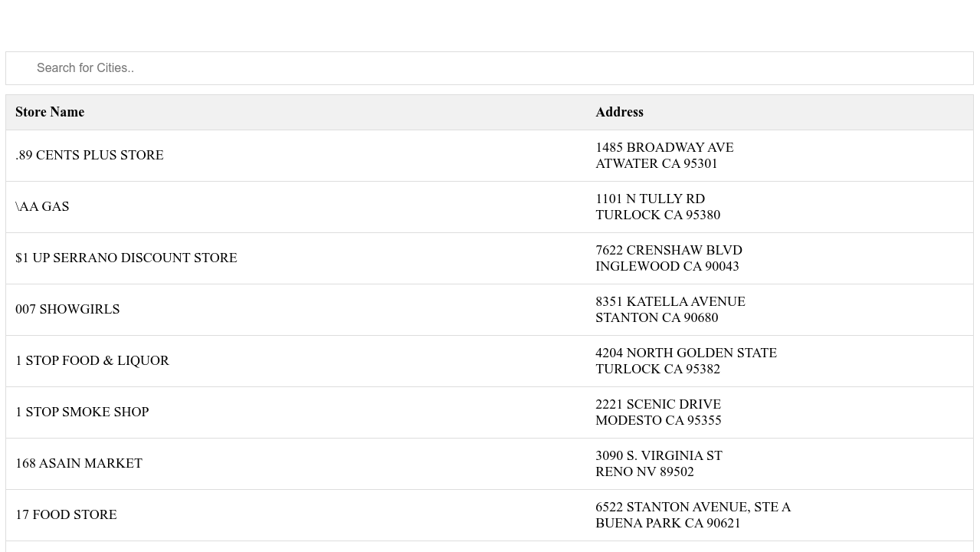Click the 3090 S. VIRGINIA ST address
Viewport: 980px width, 552px height.
point(659,456)
